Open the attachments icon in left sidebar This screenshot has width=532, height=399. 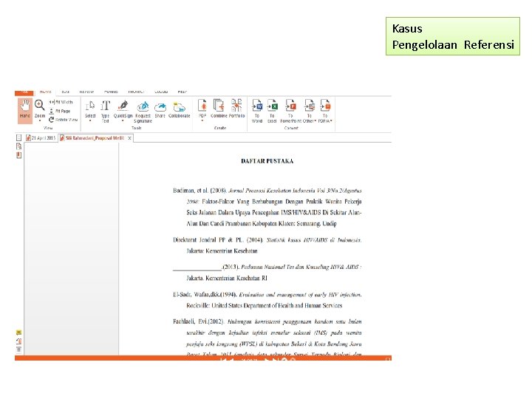(19, 341)
